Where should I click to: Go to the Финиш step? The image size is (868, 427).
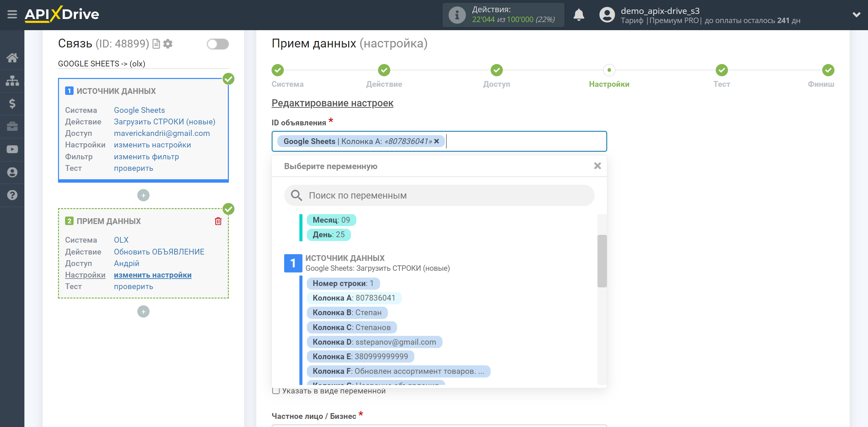click(828, 70)
